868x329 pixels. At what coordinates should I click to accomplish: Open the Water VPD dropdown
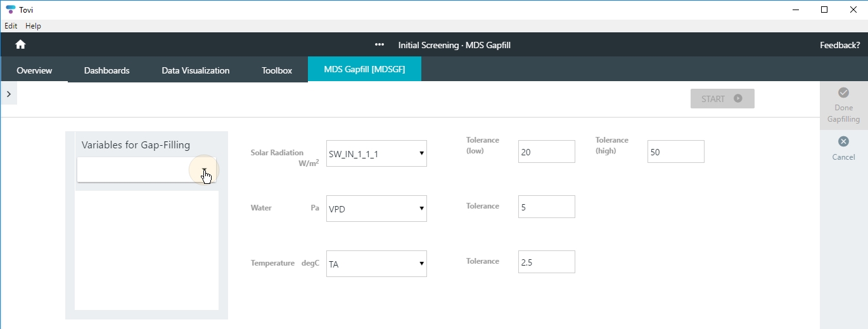376,209
